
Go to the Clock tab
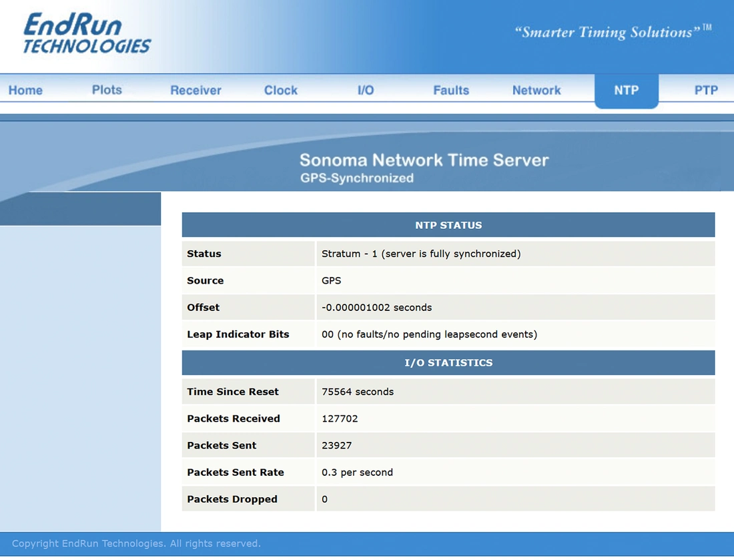click(280, 90)
